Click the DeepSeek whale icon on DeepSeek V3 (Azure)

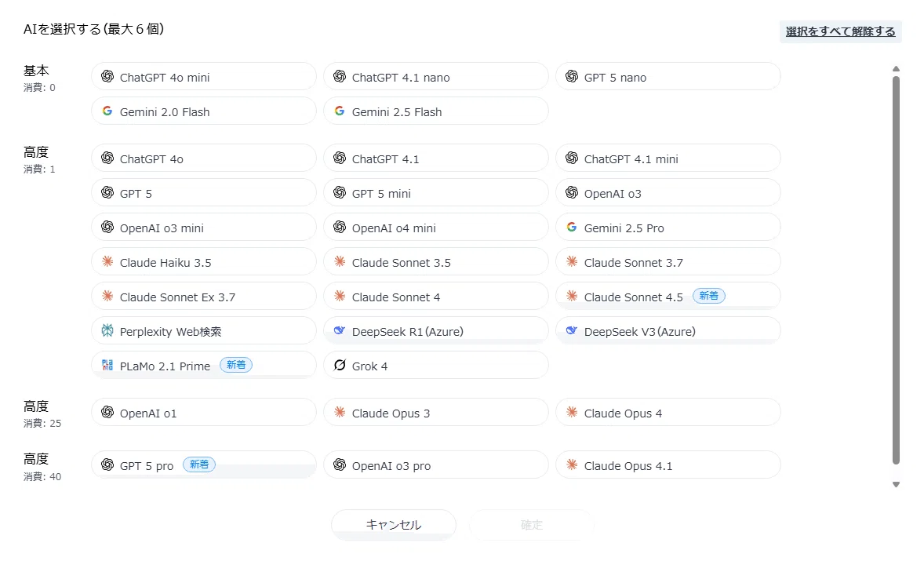(x=572, y=330)
